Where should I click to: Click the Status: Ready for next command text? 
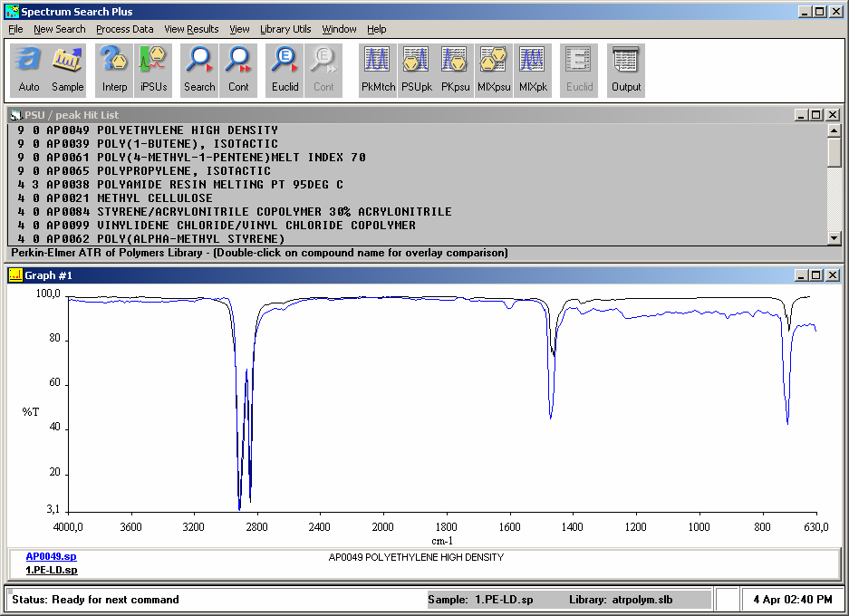coord(95,599)
